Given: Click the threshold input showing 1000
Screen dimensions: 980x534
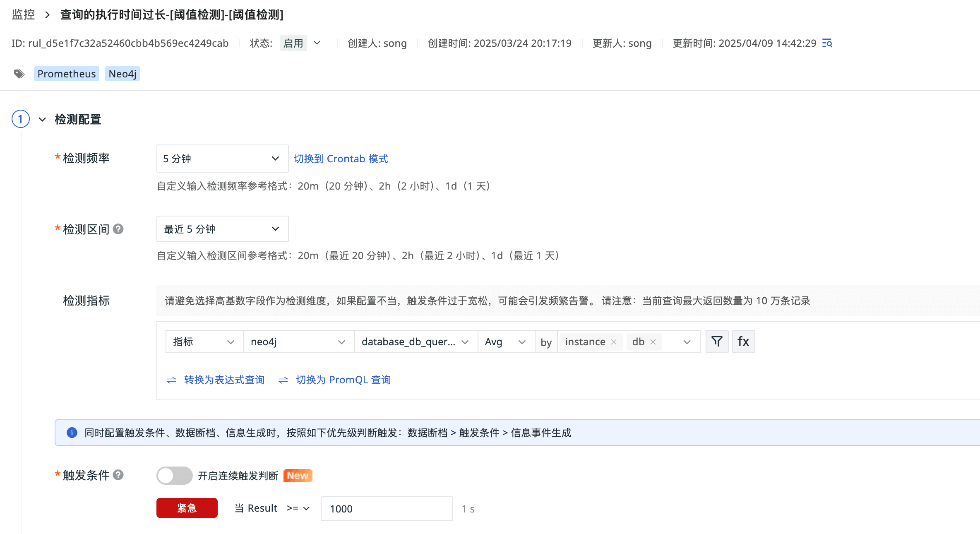Looking at the screenshot, I should (387, 509).
